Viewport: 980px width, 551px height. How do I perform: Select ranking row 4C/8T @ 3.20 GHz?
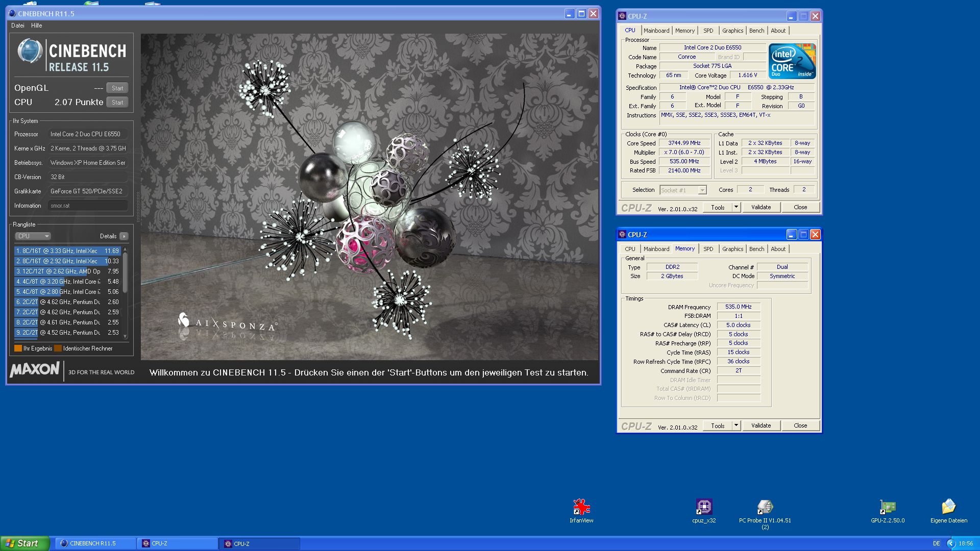pyautogui.click(x=67, y=282)
